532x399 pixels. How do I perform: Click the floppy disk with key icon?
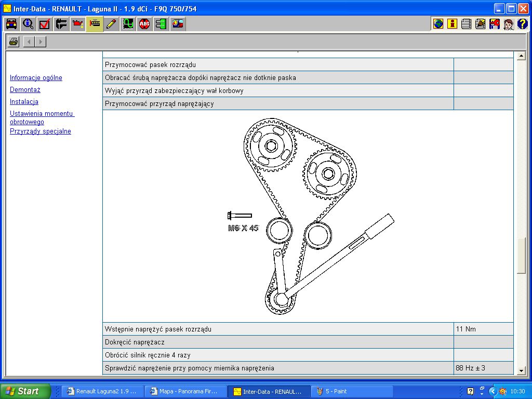point(495,24)
